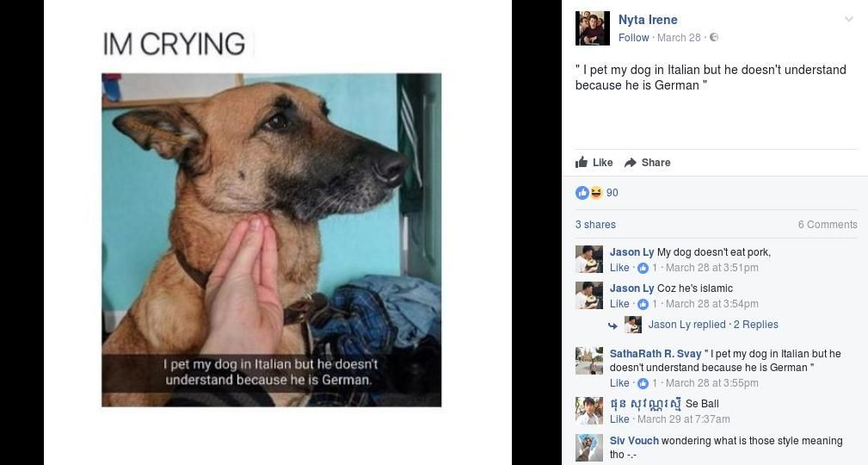Image resolution: width=868 pixels, height=465 pixels.
Task: Follow Nyta Irene
Action: click(633, 37)
